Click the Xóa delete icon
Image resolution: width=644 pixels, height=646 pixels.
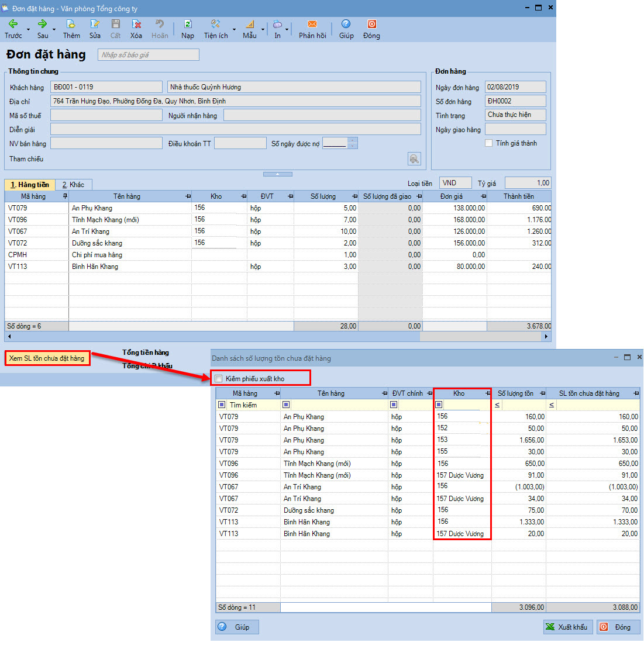click(136, 25)
